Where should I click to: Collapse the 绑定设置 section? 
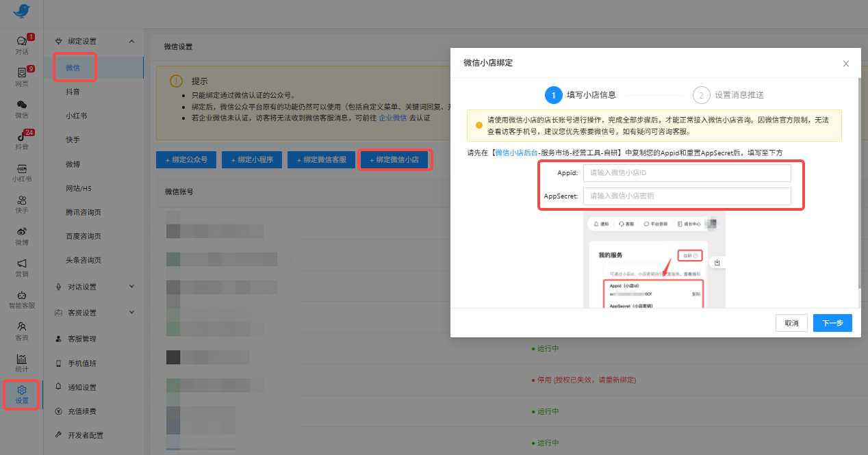131,42
